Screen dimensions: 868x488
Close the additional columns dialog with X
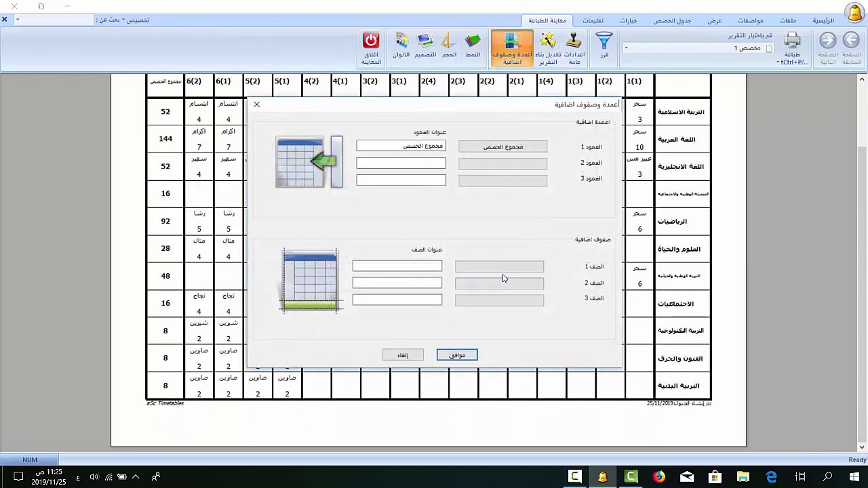point(256,104)
